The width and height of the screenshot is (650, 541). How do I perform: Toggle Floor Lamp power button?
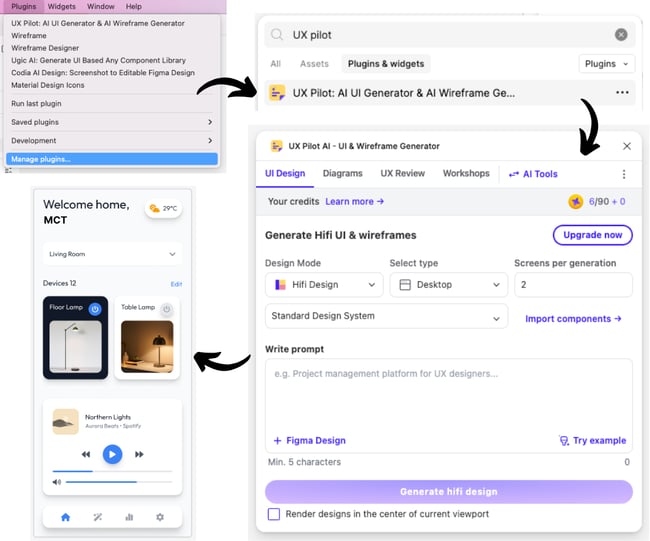(95, 309)
